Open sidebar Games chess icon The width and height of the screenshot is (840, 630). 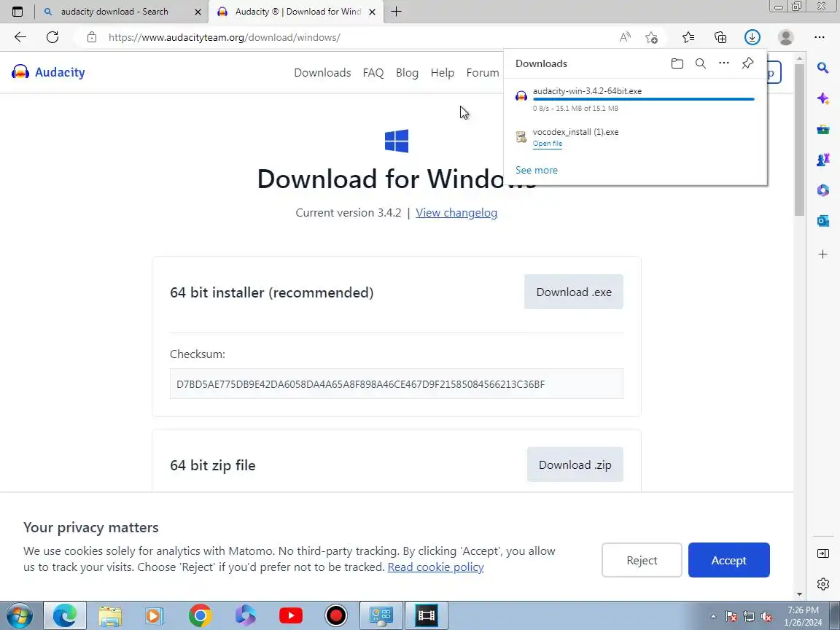822,160
